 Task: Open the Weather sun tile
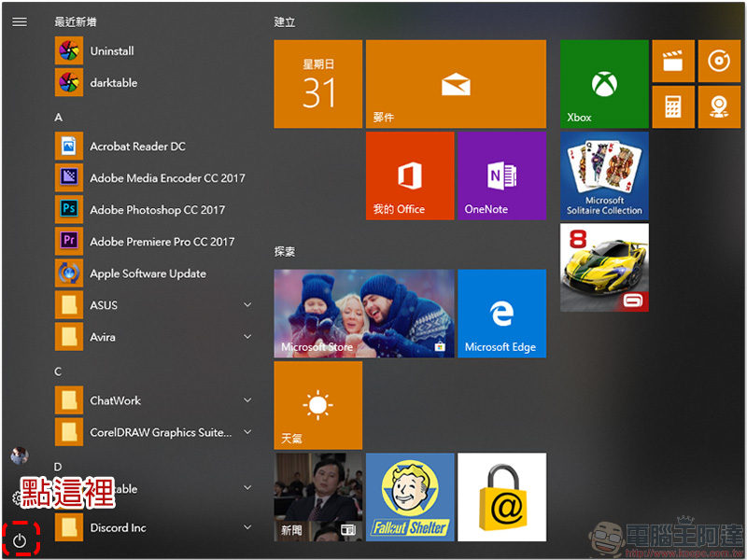click(x=318, y=405)
